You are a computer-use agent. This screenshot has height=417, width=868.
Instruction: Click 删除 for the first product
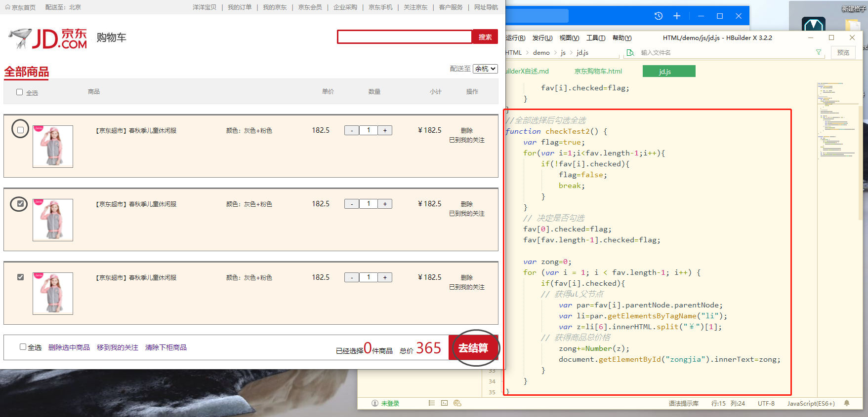tap(467, 130)
